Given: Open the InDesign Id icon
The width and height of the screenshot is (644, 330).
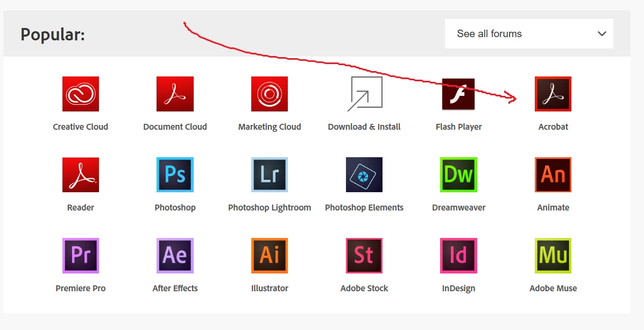Looking at the screenshot, I should (x=458, y=256).
